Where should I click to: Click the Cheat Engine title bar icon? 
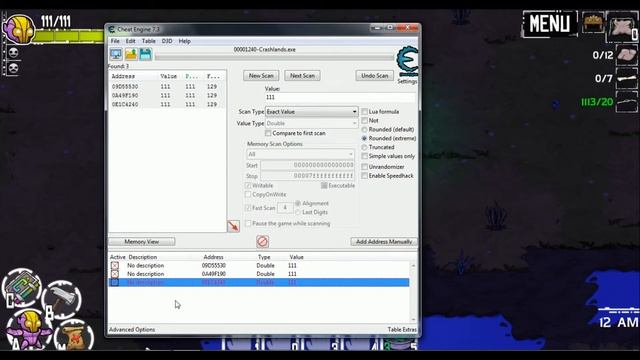tap(111, 29)
